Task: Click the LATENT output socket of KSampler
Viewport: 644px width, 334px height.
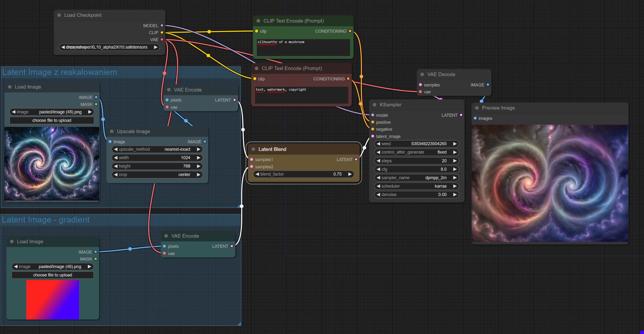Action: (x=461, y=115)
